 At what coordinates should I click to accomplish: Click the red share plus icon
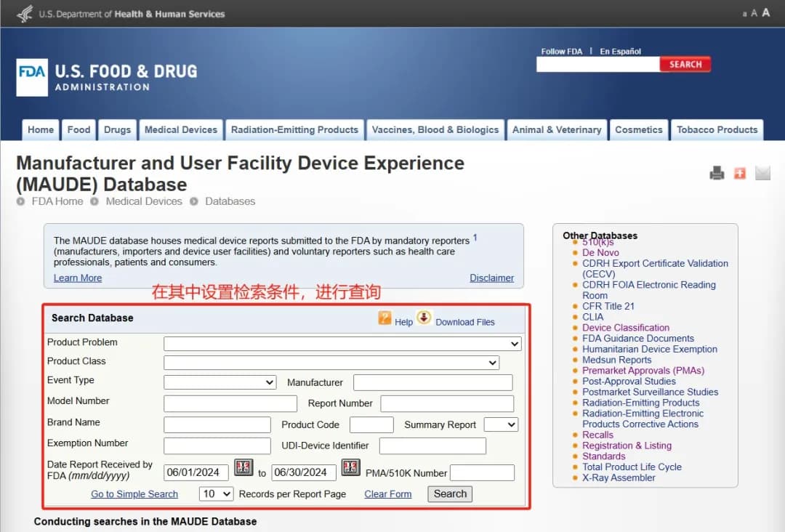coord(739,173)
